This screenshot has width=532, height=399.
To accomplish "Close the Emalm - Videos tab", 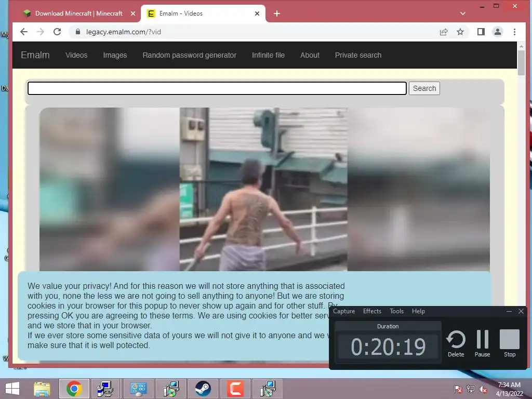I will click(x=257, y=14).
